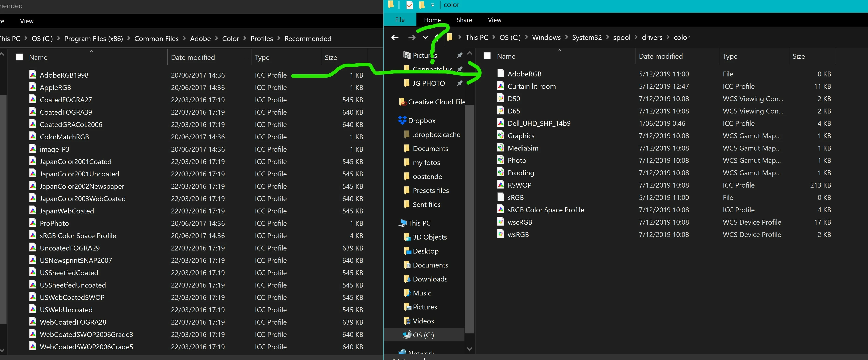Screen dimensions: 868x360
Task: Open Quick Access Toolbar customize dropdown
Action: tap(433, 5)
